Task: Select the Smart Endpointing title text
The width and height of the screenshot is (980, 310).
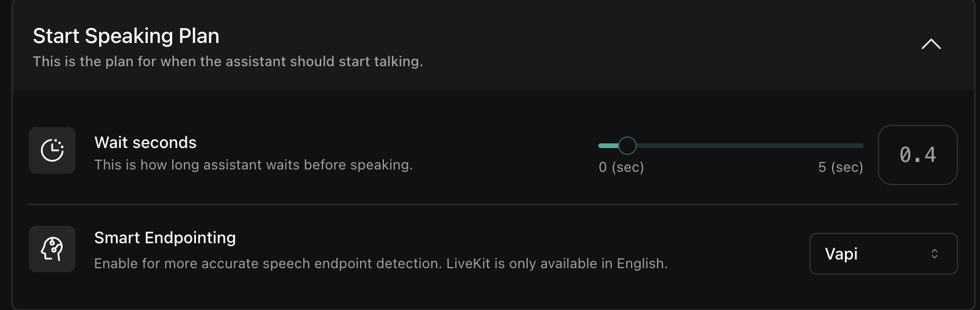Action: [165, 238]
